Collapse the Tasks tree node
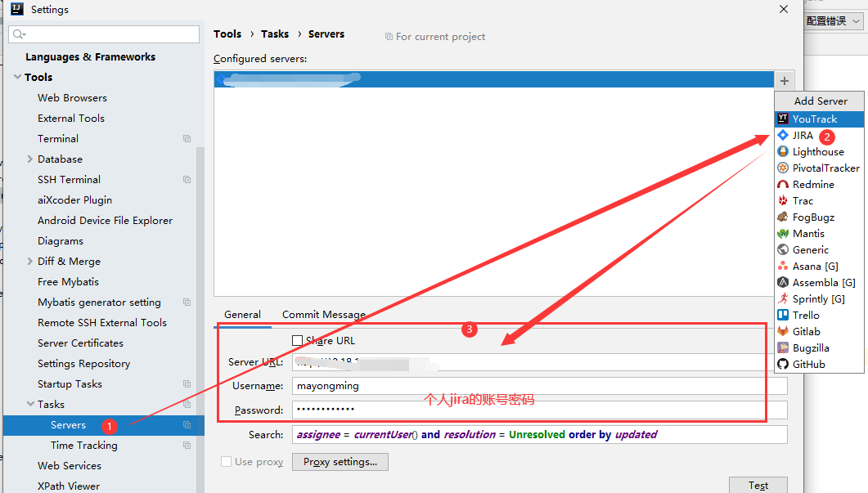Screen dimensions: 868x493 pos(30,405)
